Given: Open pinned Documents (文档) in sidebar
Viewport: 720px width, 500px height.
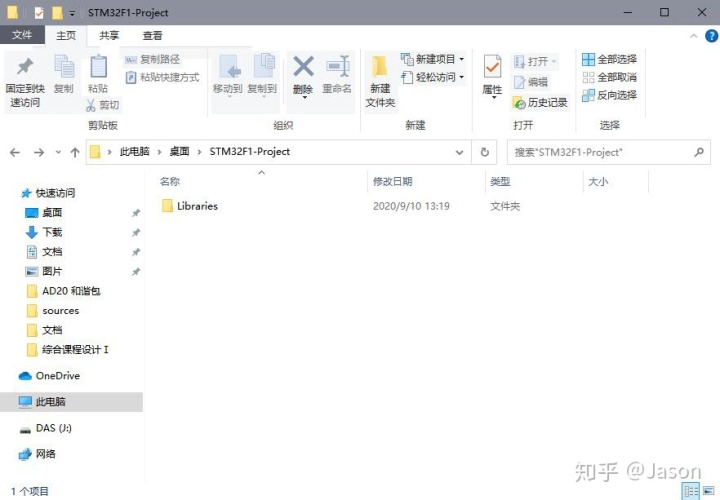Looking at the screenshot, I should [x=44, y=252].
